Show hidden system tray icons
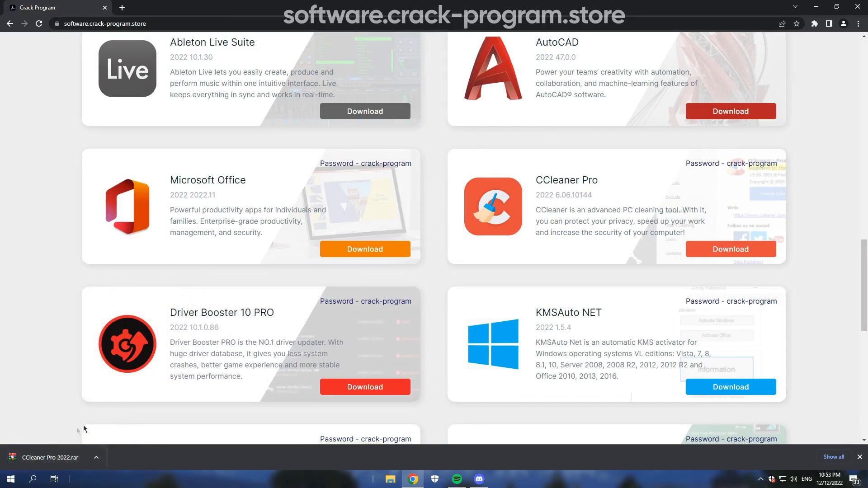 coord(760,479)
